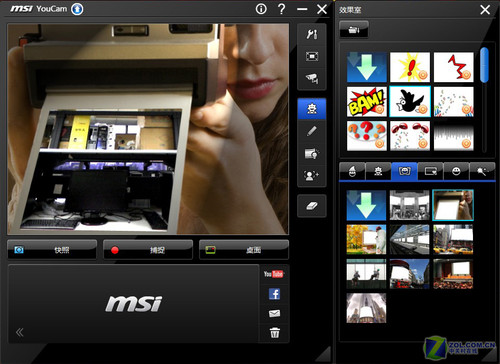Select the train station billboard scene
The width and height of the screenshot is (500, 364).
410,240
